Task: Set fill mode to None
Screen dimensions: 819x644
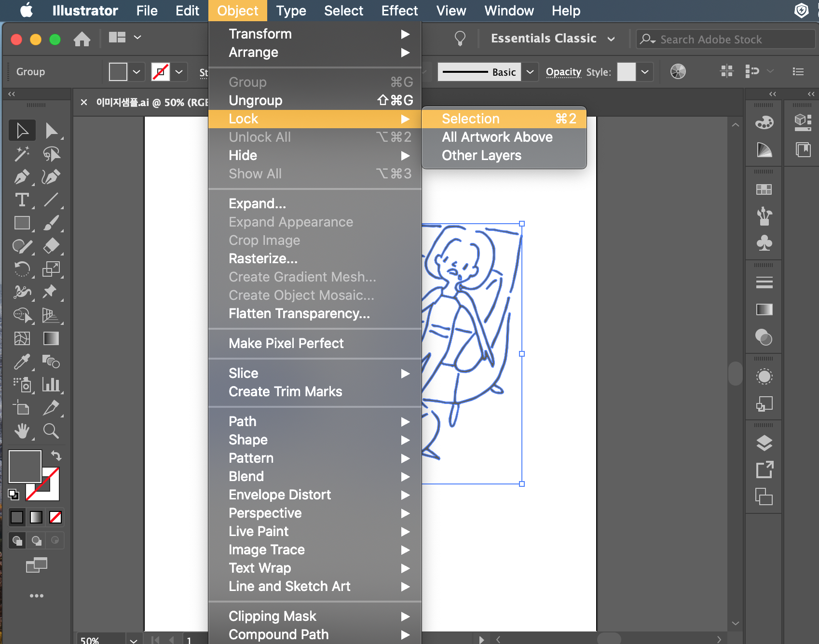Action: click(x=55, y=517)
